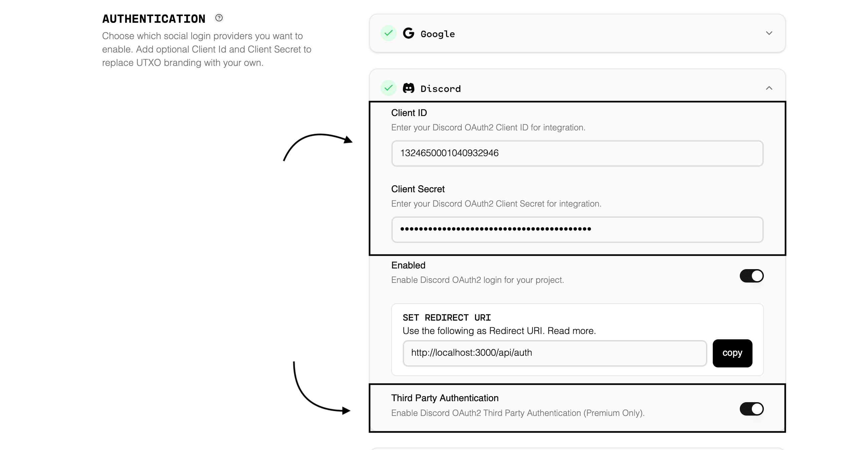Image resolution: width=868 pixels, height=450 pixels.
Task: Open the Authentication help icon
Action: pos(219,18)
